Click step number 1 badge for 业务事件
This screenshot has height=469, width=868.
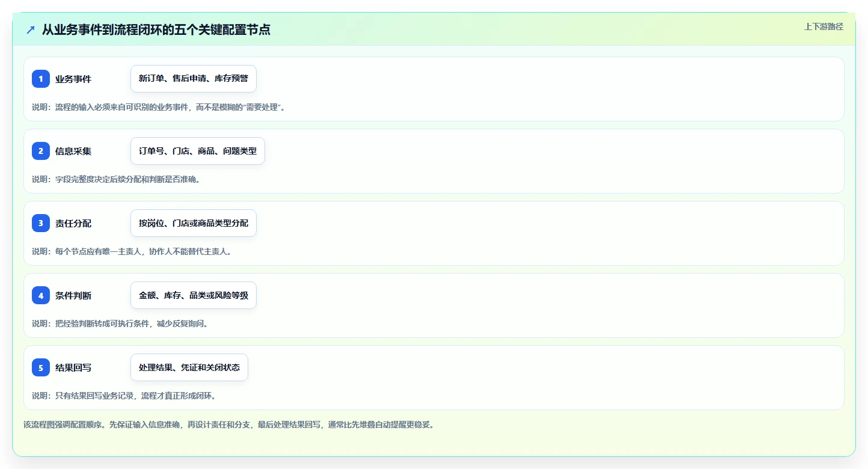click(x=41, y=79)
